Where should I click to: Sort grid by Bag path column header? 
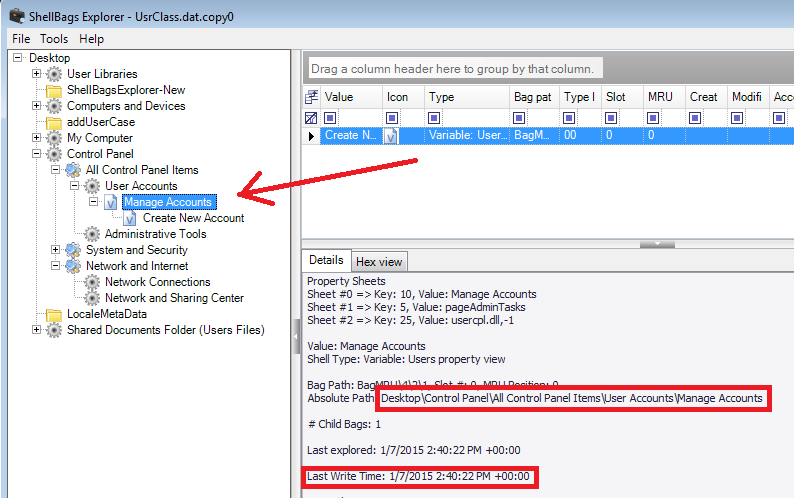point(532,97)
